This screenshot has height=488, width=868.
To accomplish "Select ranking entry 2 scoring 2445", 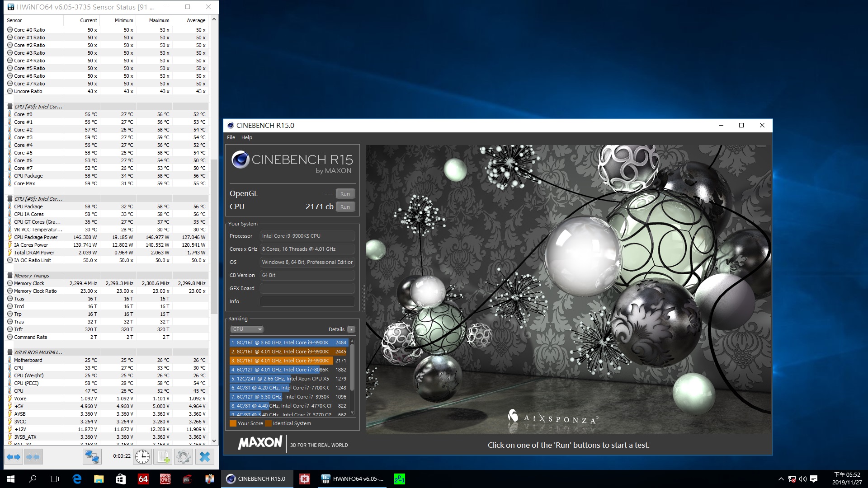I will point(288,352).
